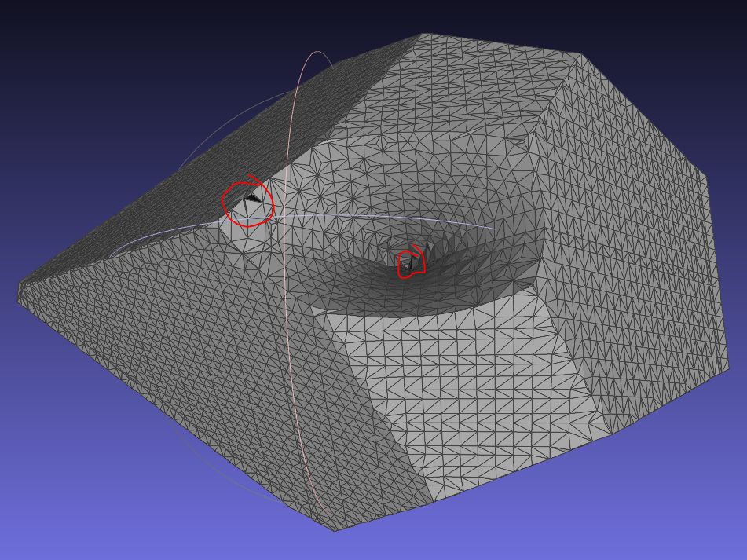
Task: Click the black triangular hole in the mesh
Action: tap(252, 197)
